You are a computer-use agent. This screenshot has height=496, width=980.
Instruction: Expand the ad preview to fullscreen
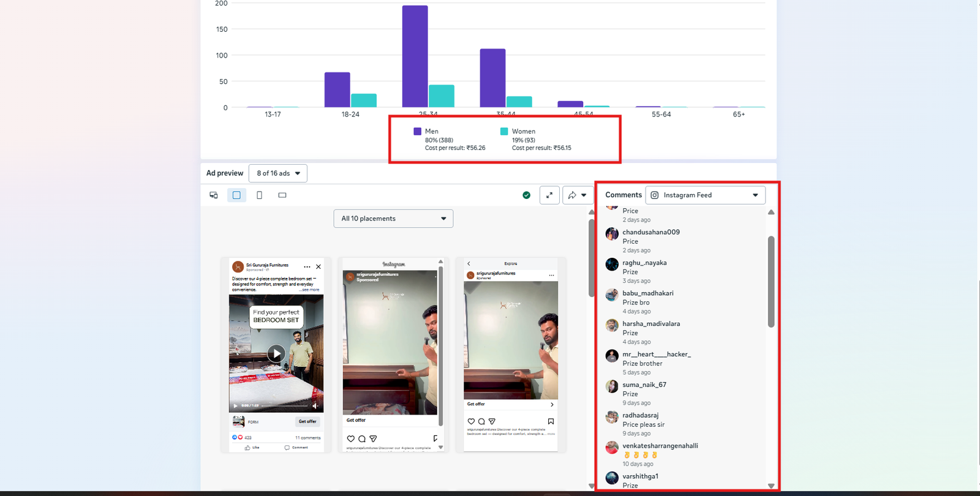549,195
